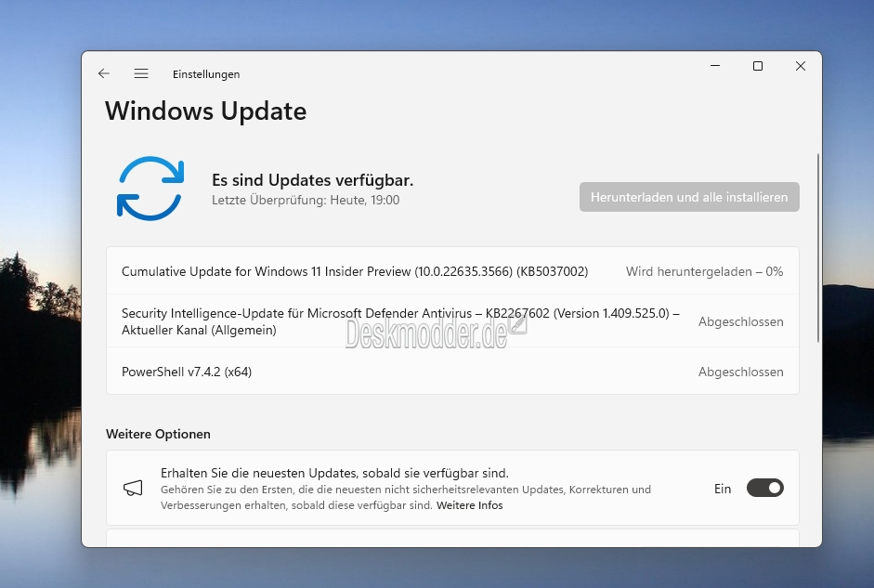Maximize the Einstellungen window

[x=758, y=66]
